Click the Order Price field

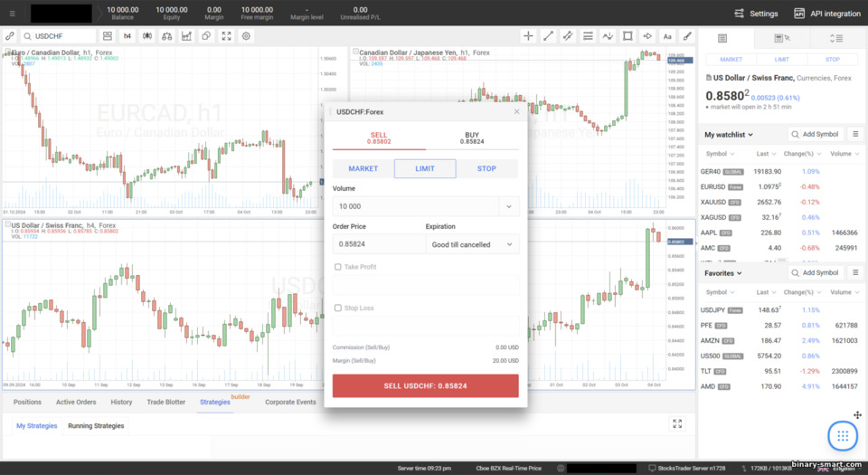click(x=379, y=244)
